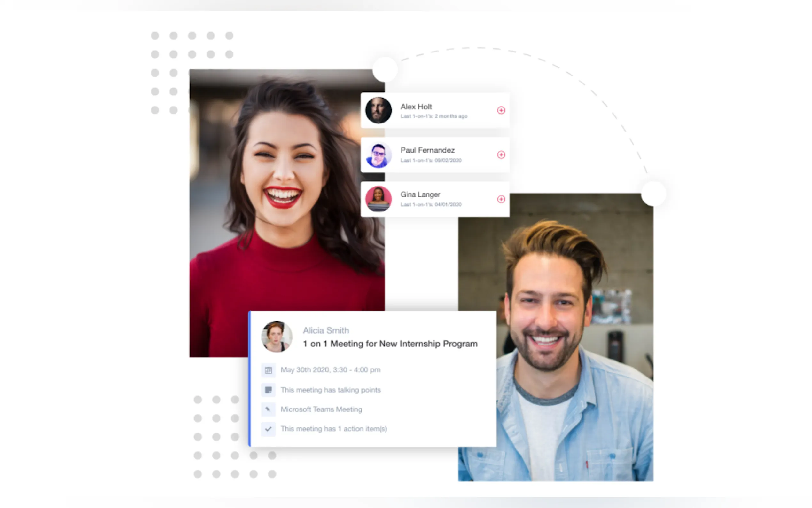812x508 pixels.
Task: Click the plus icon next to Paul Fernandez
Action: (501, 155)
